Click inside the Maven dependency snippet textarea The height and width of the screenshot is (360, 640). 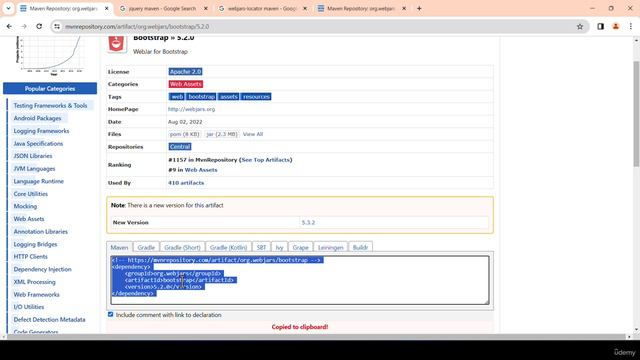point(300,280)
